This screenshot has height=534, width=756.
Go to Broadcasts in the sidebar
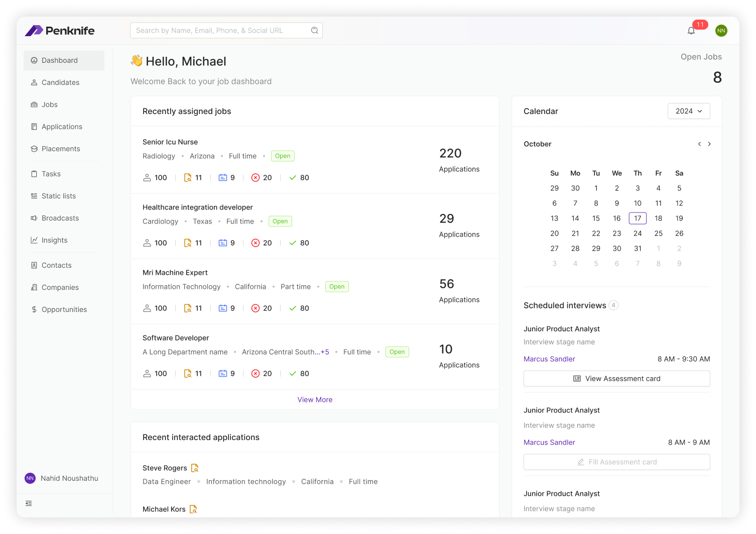[x=64, y=218]
